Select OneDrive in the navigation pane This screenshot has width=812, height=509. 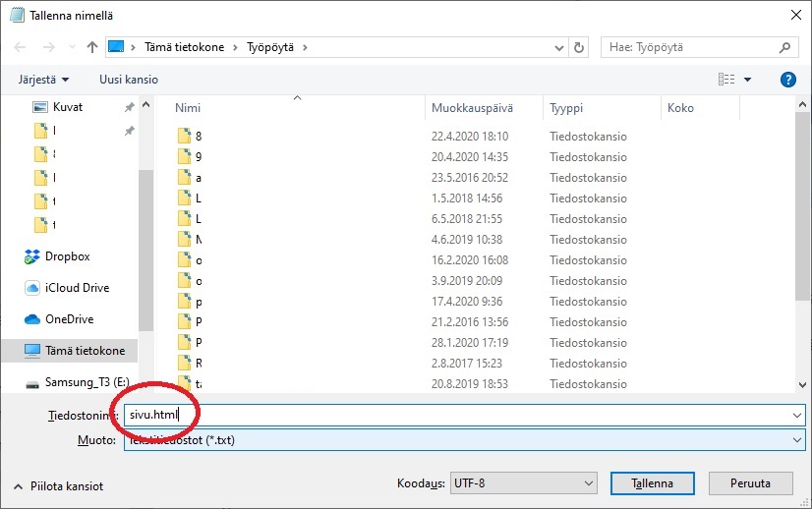click(71, 319)
